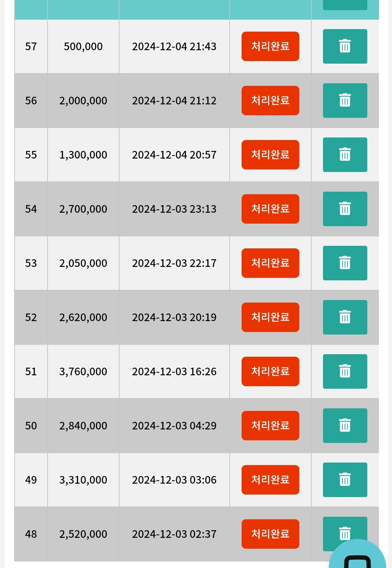Remove entry 54 using trash icon
This screenshot has height=568, width=392.
[x=345, y=209]
